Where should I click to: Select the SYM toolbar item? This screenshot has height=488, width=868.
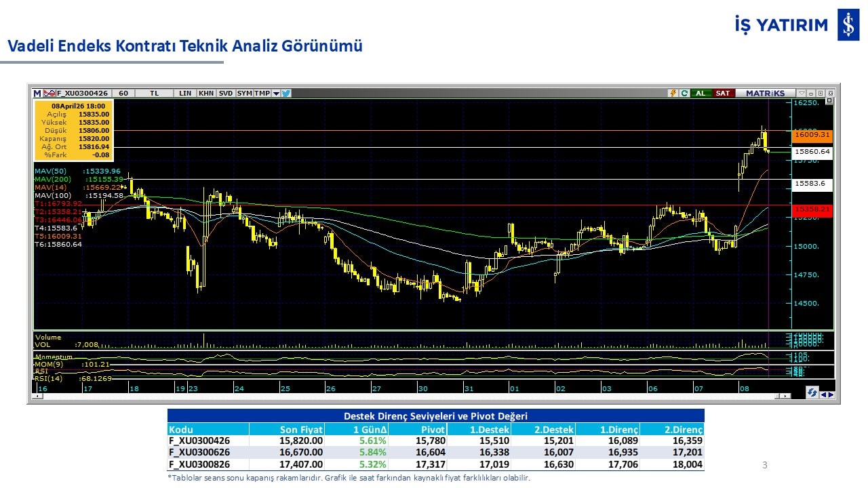coord(244,94)
